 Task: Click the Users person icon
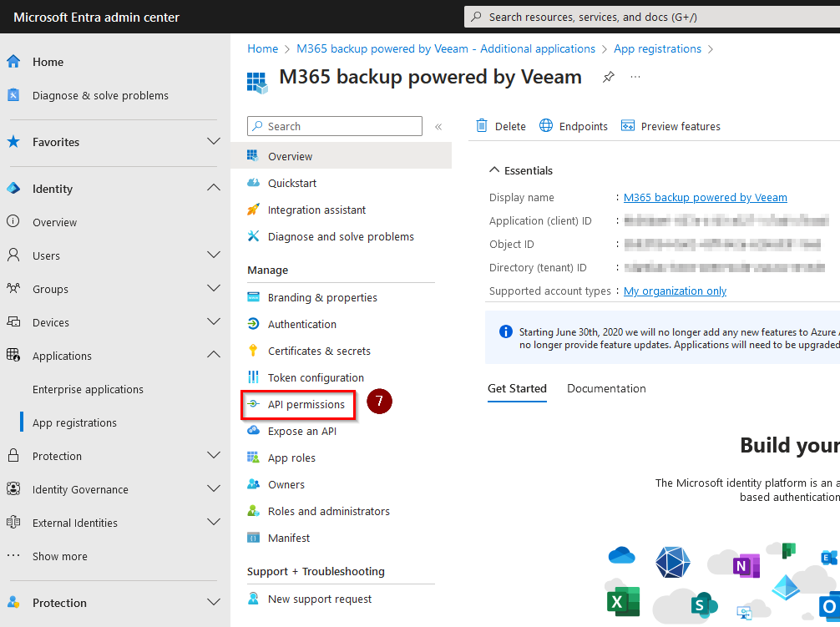point(13,255)
